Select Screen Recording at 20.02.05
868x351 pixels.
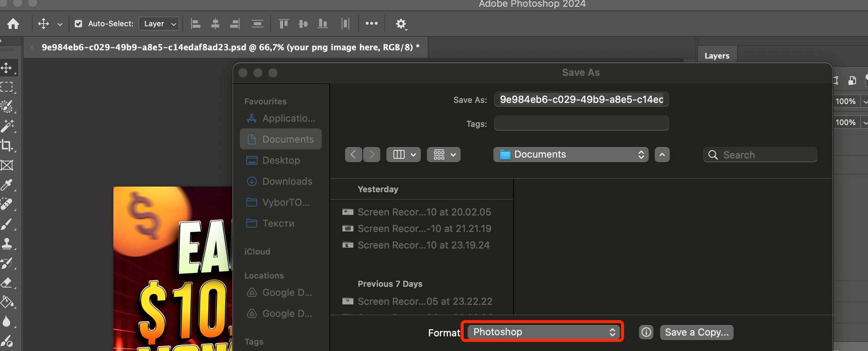point(421,212)
